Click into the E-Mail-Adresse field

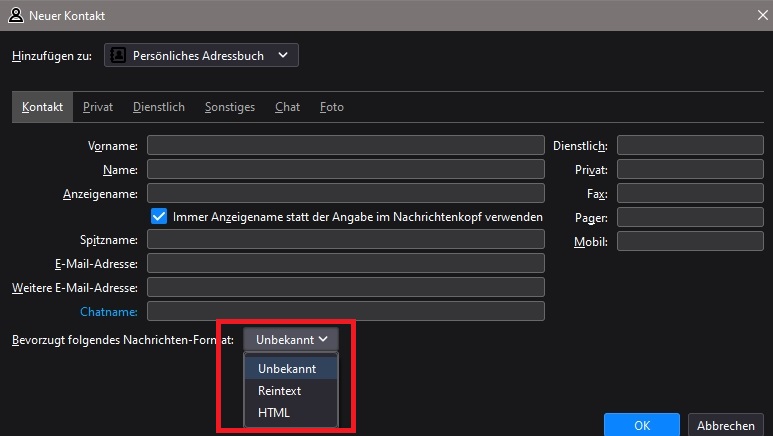click(345, 263)
